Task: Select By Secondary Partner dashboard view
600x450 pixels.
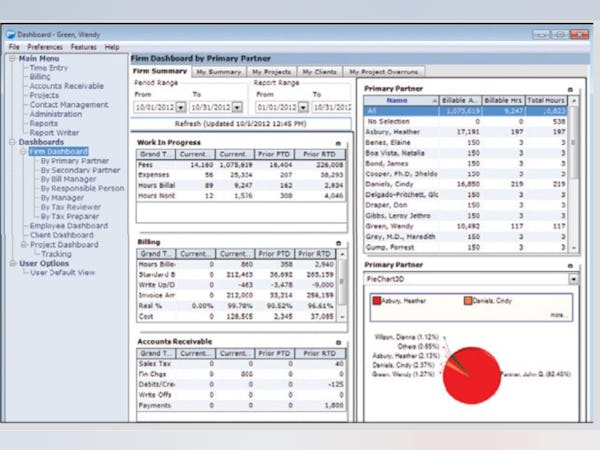Action: tap(80, 170)
